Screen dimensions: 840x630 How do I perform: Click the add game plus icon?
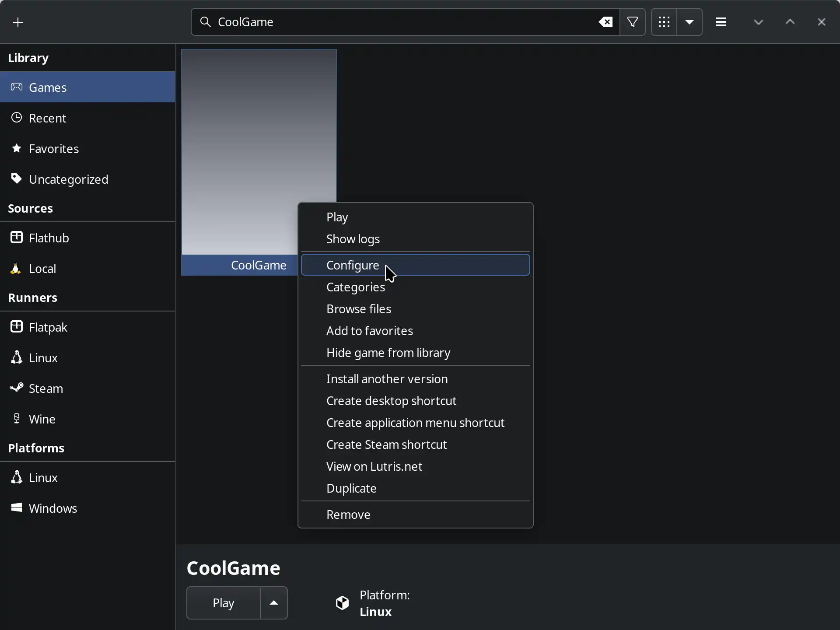(x=18, y=22)
